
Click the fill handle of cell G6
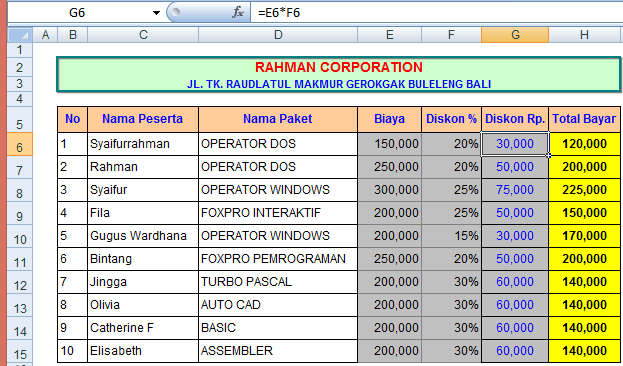pyautogui.click(x=549, y=155)
